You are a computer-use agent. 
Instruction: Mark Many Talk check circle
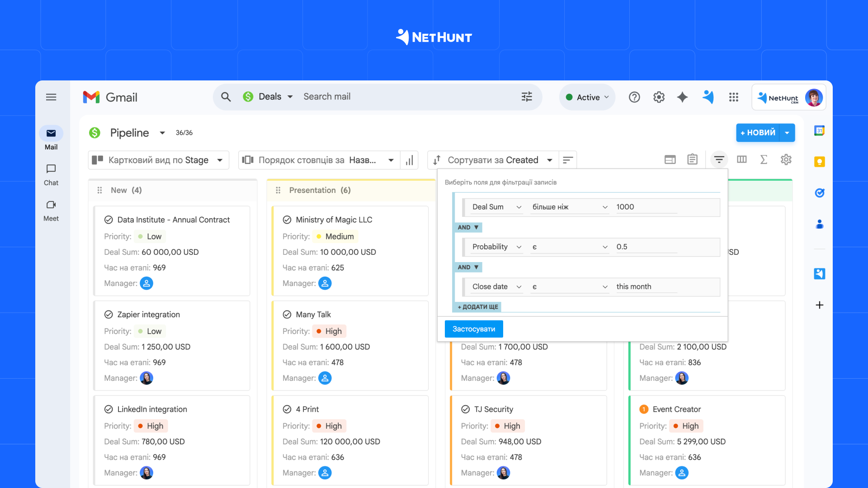click(287, 315)
